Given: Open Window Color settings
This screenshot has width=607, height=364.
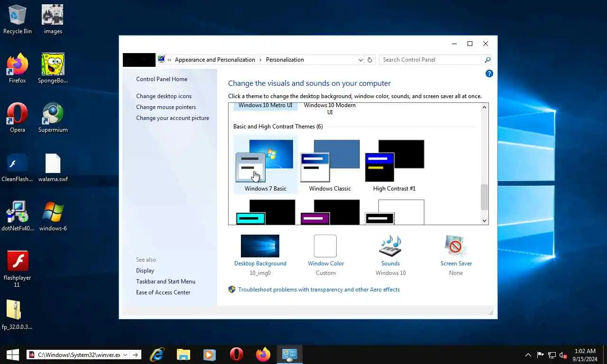Looking at the screenshot, I should (x=325, y=255).
